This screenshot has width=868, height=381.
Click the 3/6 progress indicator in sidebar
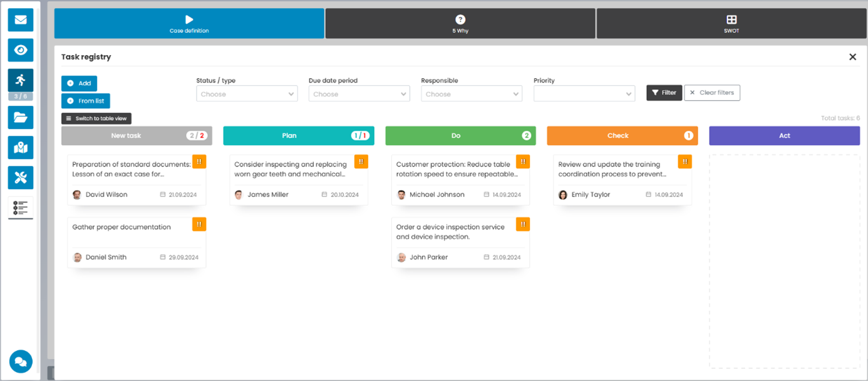21,96
